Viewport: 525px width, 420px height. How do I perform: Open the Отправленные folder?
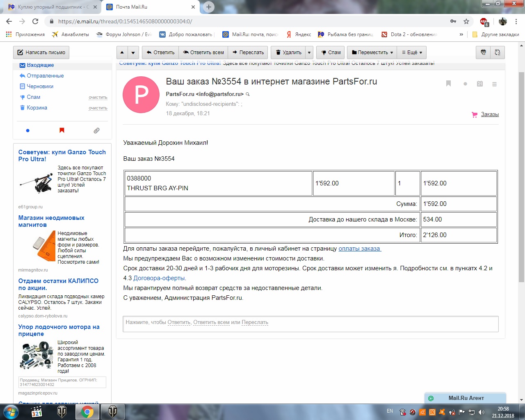[x=45, y=76]
